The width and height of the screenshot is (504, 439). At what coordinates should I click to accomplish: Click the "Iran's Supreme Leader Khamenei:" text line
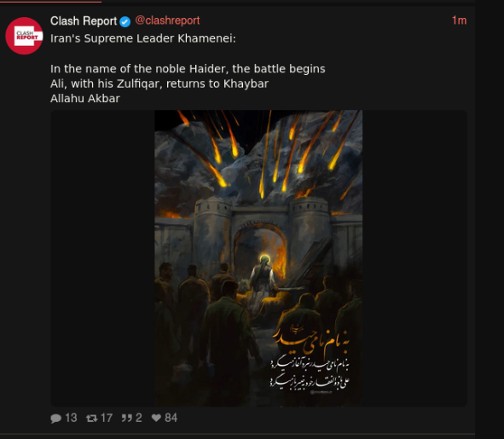[x=143, y=38]
